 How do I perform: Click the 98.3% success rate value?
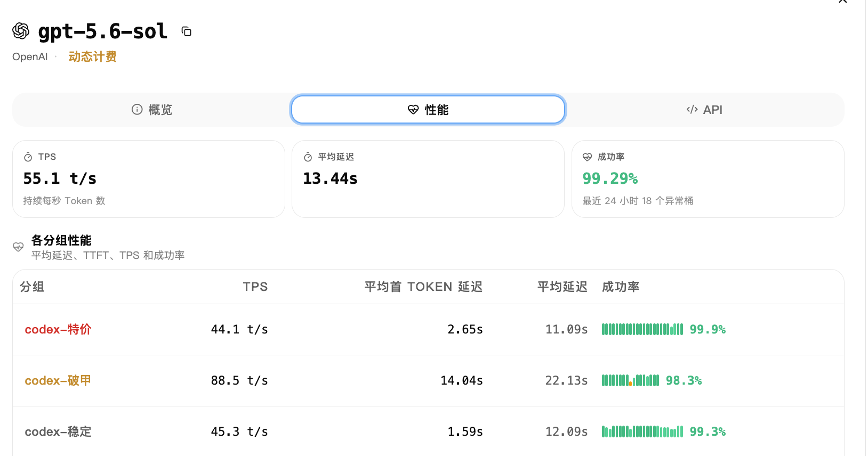pos(684,380)
